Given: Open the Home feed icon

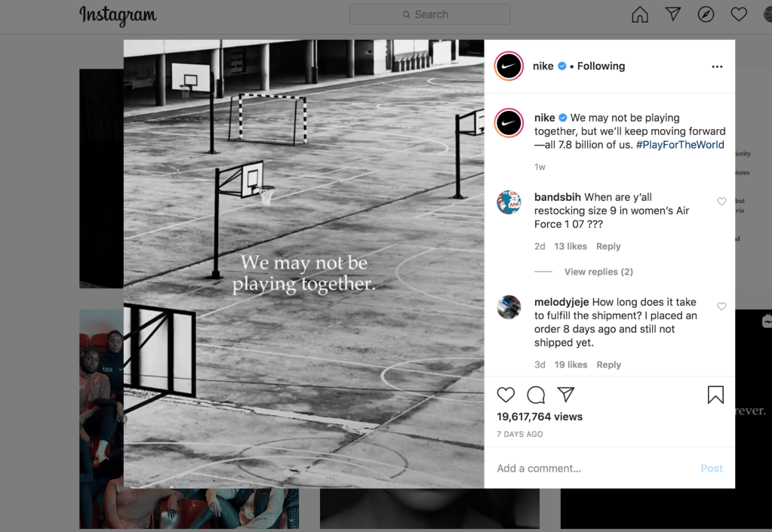Looking at the screenshot, I should [639, 14].
